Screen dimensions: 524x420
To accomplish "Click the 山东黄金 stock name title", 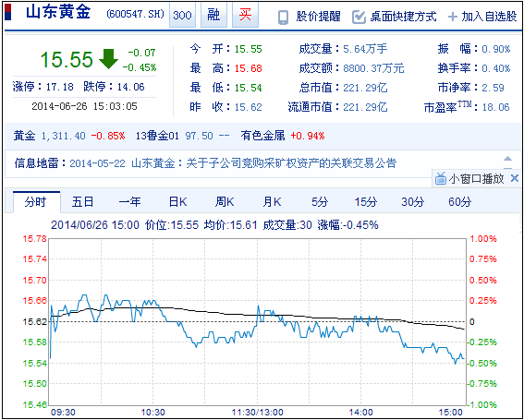I will (x=58, y=12).
